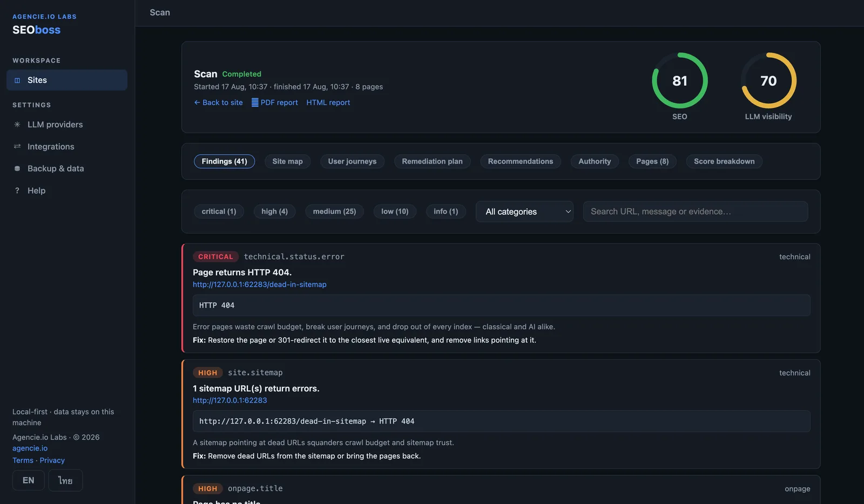
Task: Click the Backup & data icon
Action: click(x=17, y=169)
